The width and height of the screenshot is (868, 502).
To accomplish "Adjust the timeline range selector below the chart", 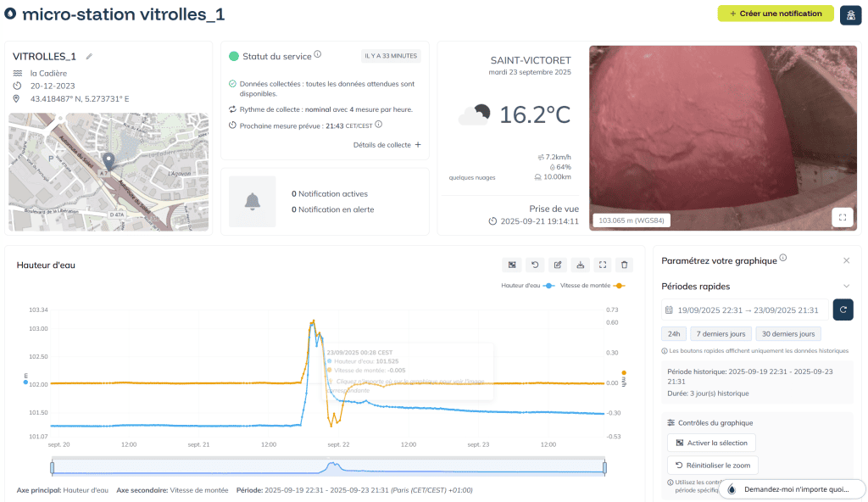I will tap(330, 466).
